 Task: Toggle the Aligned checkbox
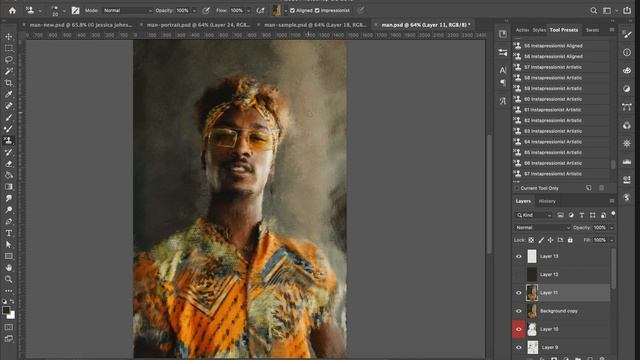click(292, 11)
